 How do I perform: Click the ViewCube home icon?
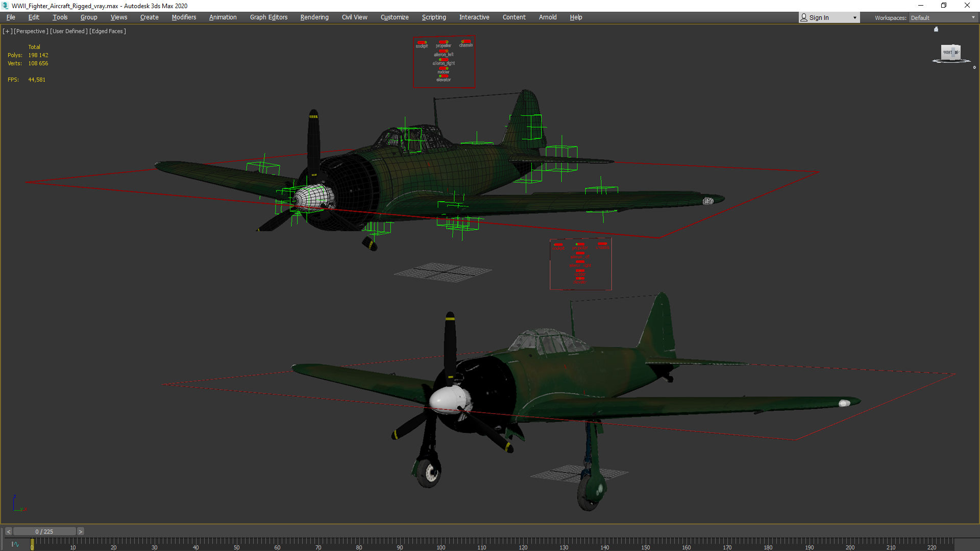pyautogui.click(x=936, y=30)
